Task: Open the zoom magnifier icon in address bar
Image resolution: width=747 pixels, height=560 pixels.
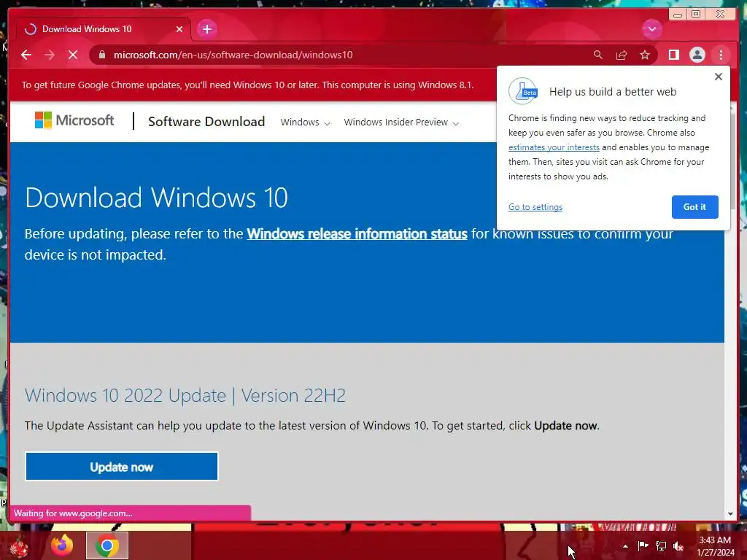Action: tap(598, 55)
